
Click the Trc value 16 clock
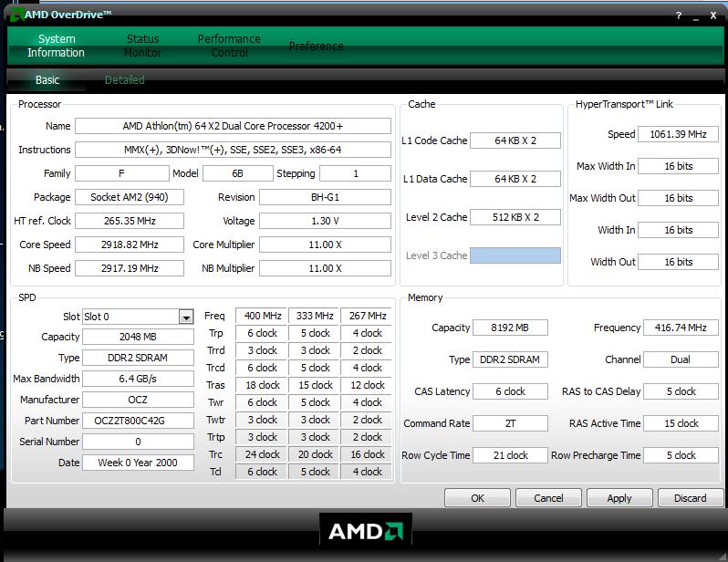[368, 454]
